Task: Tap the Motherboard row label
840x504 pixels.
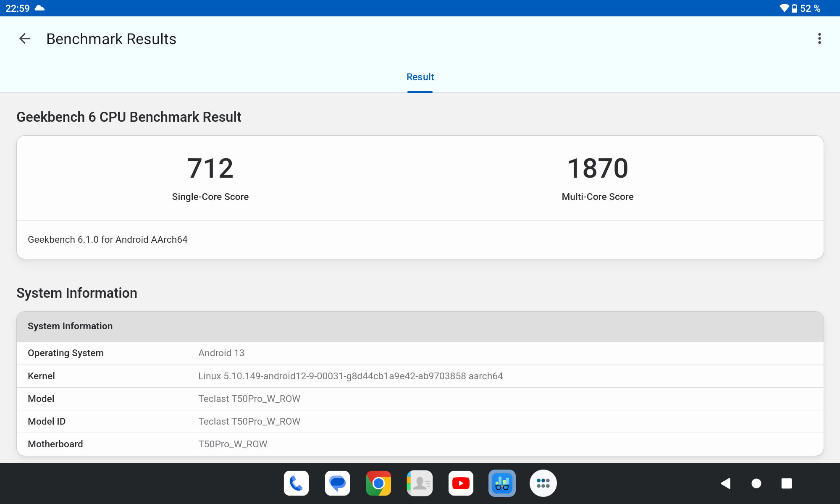Action: (55, 444)
